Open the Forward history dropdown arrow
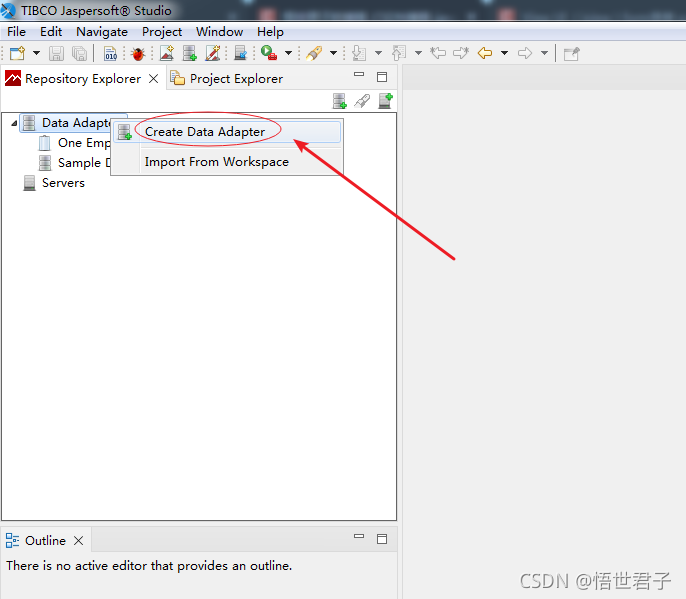 (544, 53)
